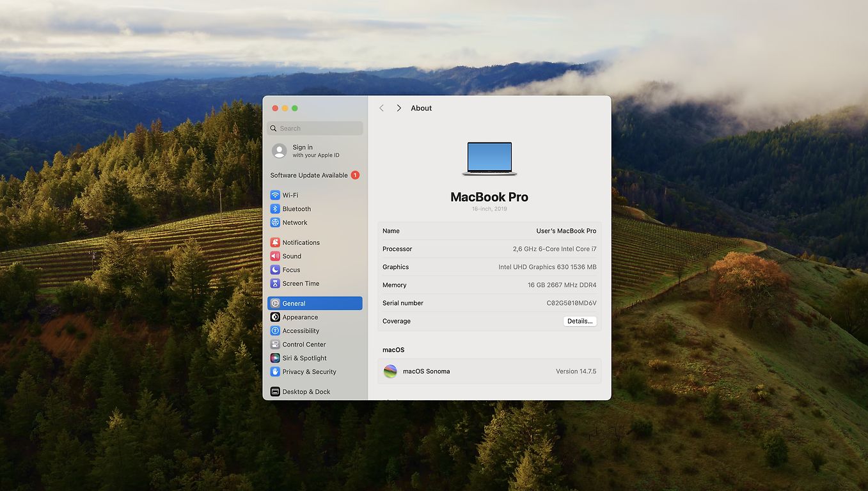Click the 16-inch, 2019 subtitle
This screenshot has width=868, height=491.
(x=489, y=209)
